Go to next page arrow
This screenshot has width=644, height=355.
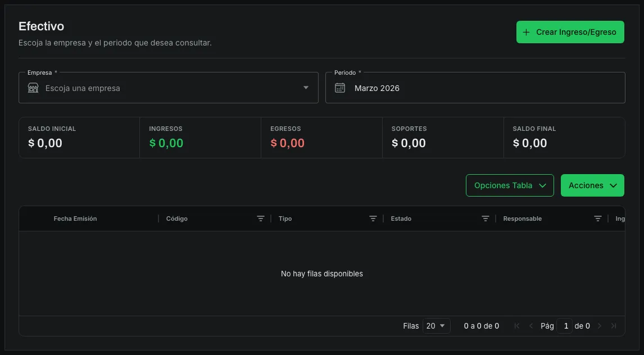(599, 326)
